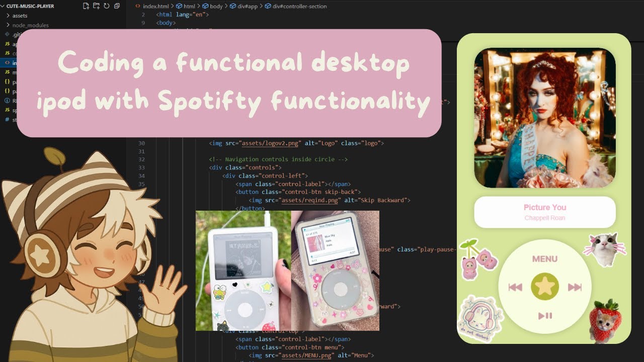The height and width of the screenshot is (362, 644).
Task: Click the cherry babies sticker
Action: pyautogui.click(x=477, y=259)
